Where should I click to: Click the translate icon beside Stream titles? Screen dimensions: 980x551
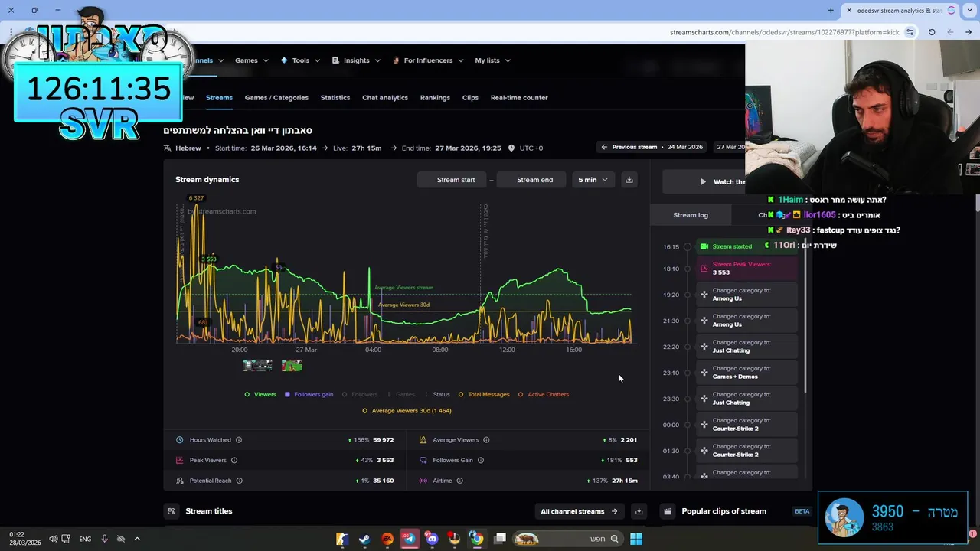click(171, 511)
